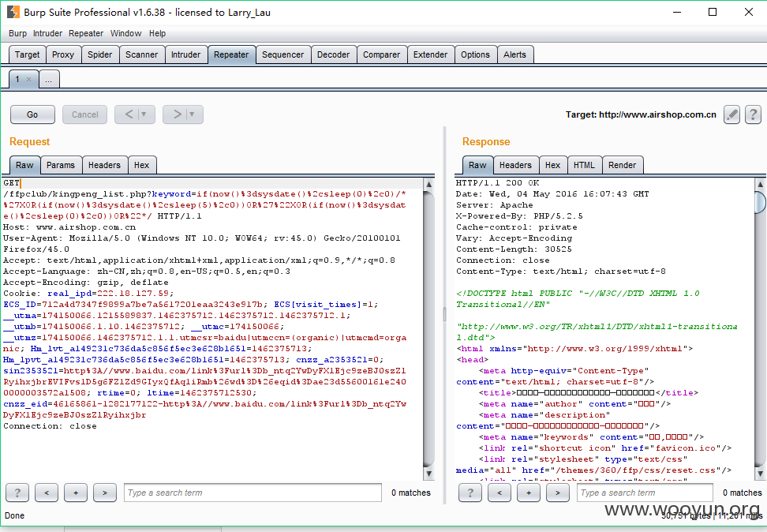Click HTTP/1.1 200 OK response line
This screenshot has height=532, width=767.
pos(497,183)
